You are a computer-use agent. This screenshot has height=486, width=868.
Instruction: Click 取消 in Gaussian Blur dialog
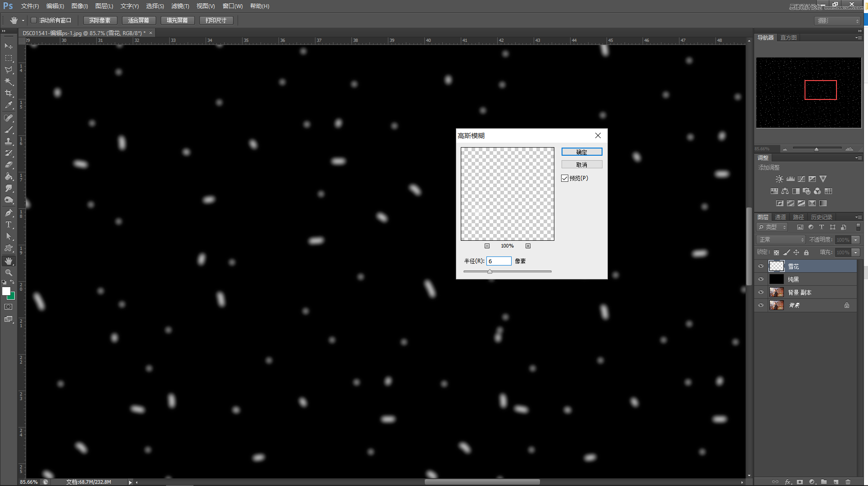[581, 165]
